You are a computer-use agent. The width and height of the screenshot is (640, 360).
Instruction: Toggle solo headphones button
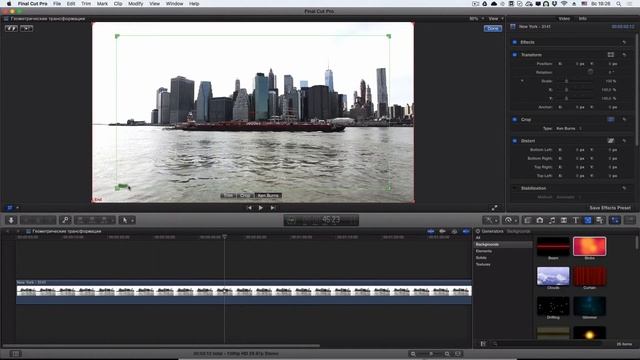click(x=454, y=231)
